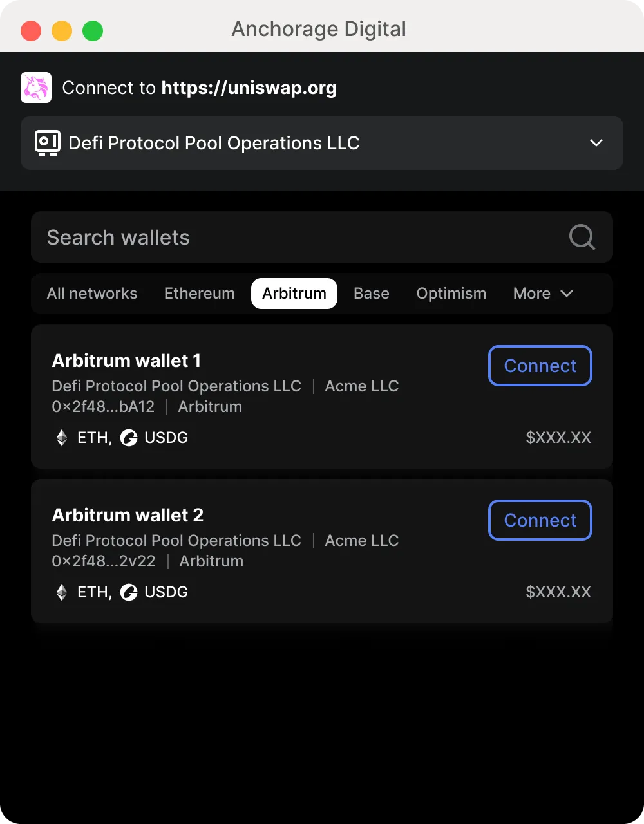The image size is (644, 824).
Task: Click the green macOS maximize button
Action: [93, 30]
